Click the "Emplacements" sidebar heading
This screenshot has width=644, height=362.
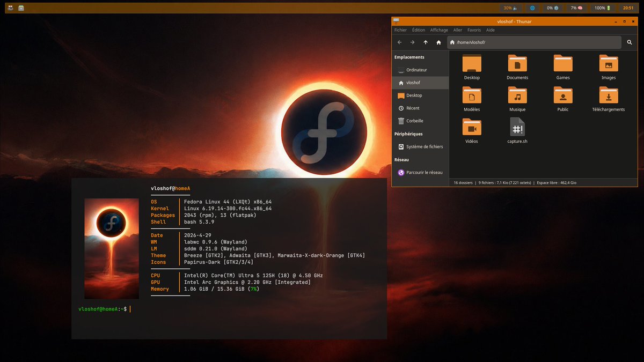click(x=409, y=57)
